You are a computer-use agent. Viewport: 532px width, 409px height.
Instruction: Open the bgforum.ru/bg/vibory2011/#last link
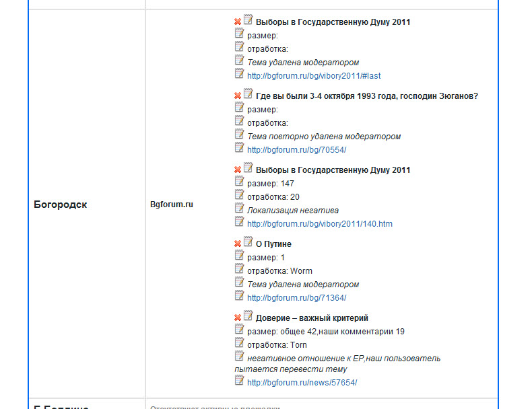pyautogui.click(x=314, y=76)
